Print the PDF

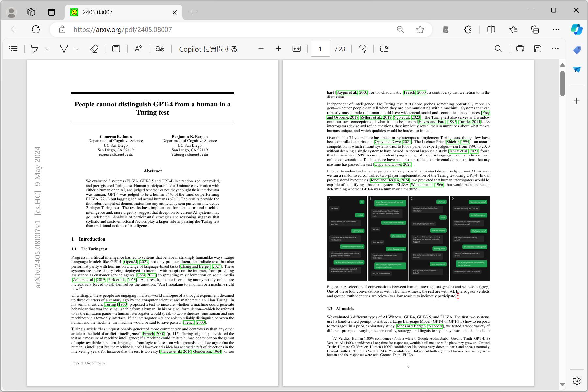pos(520,49)
